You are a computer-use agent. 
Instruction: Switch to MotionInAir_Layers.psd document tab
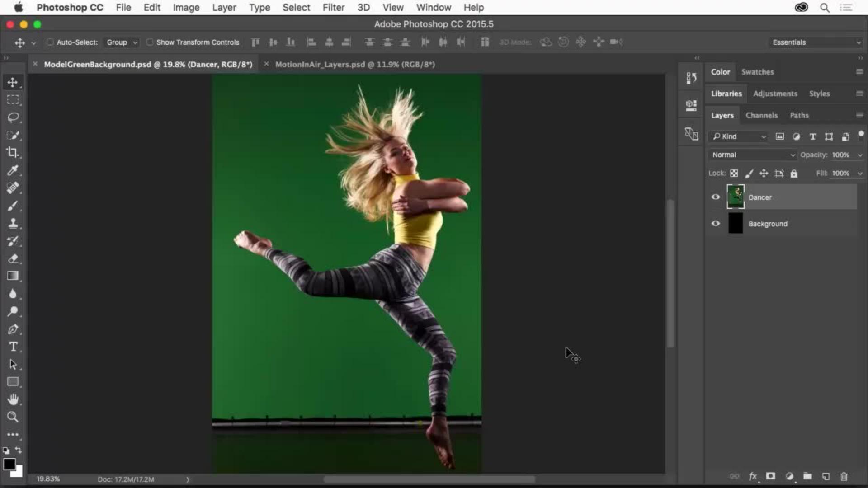tap(355, 64)
